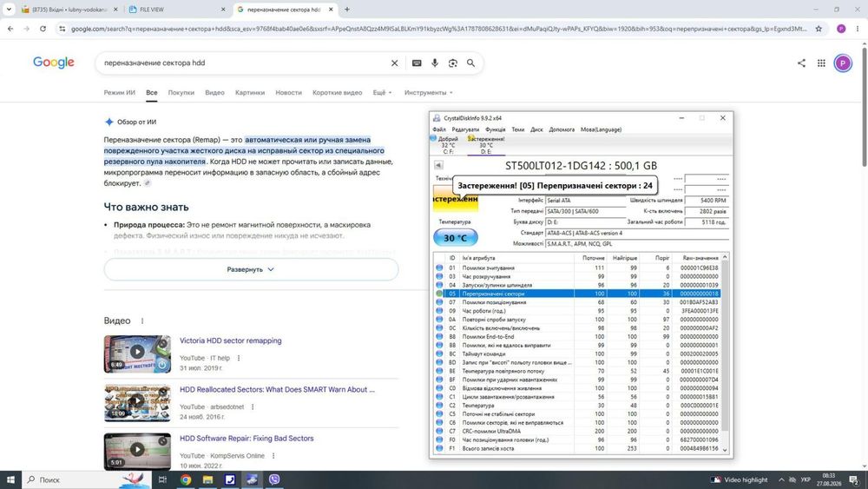Share the search results via share icon
The width and height of the screenshot is (868, 489).
pos(801,63)
